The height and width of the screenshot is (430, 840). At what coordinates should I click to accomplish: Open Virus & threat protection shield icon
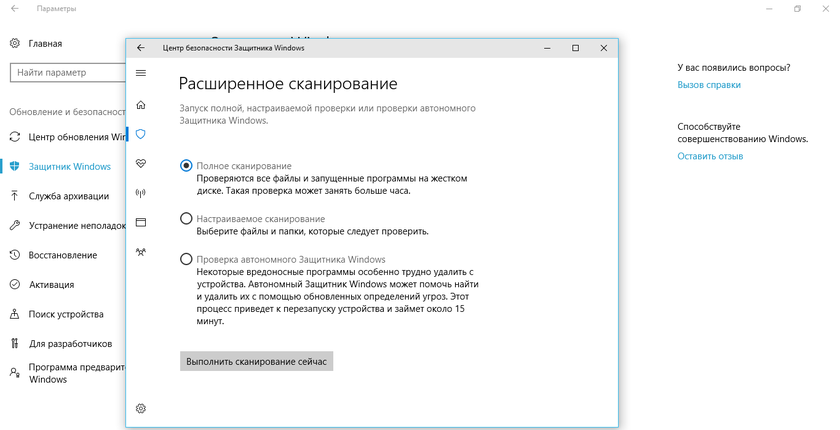tap(141, 133)
